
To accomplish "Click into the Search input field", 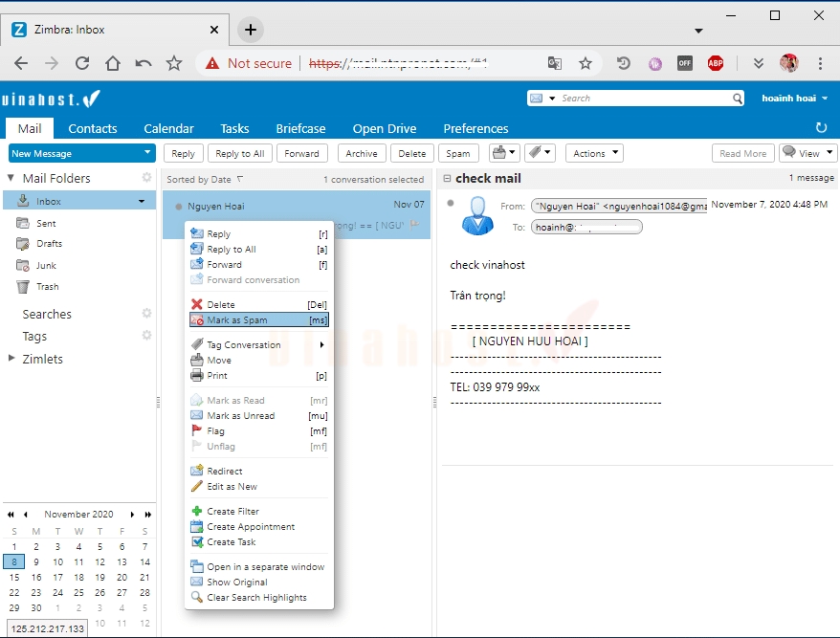I will pyautogui.click(x=645, y=99).
